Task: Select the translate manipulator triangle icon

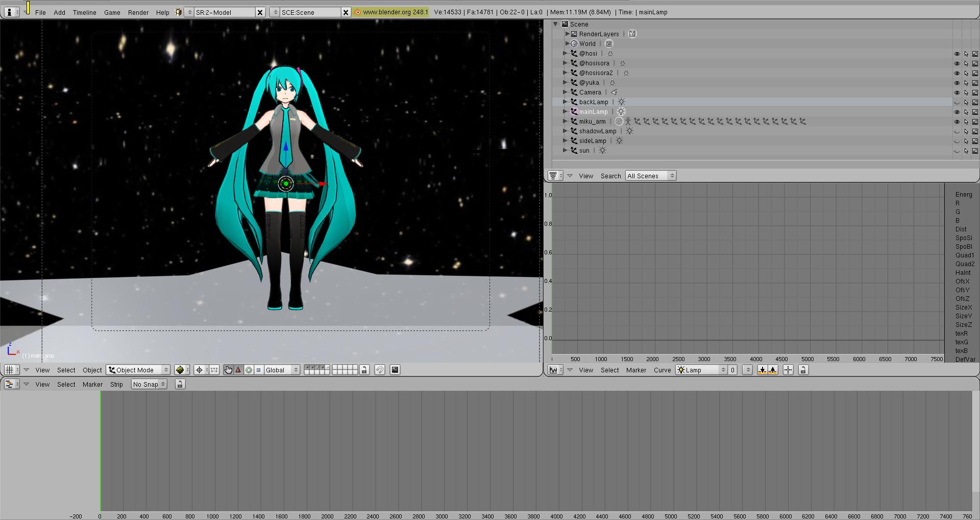Action: [x=238, y=370]
